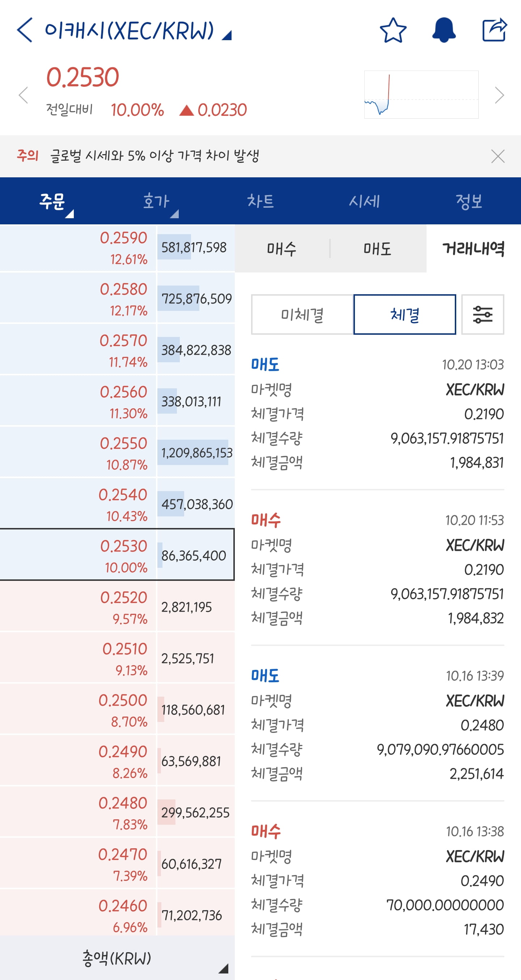Open the 매수 trade dated 10.20 11:53
Image resolution: width=521 pixels, height=980 pixels.
point(378,570)
